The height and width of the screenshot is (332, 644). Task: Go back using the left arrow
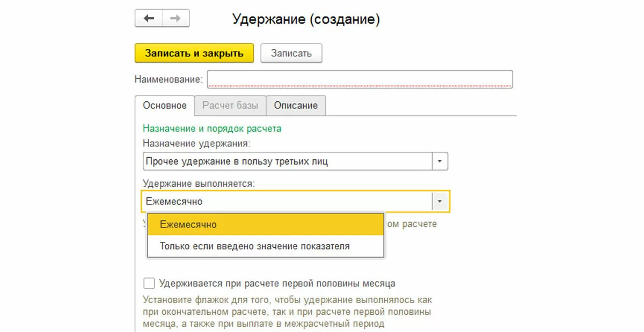(149, 19)
